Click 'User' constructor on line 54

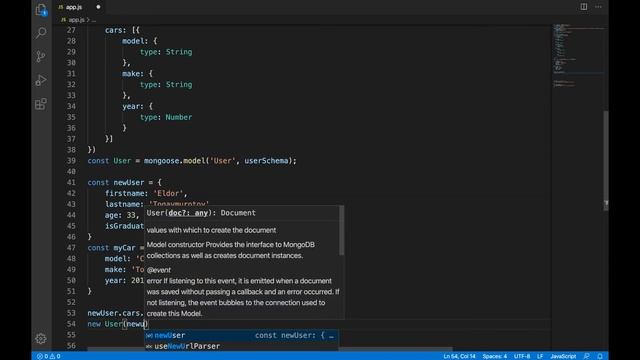click(x=113, y=324)
